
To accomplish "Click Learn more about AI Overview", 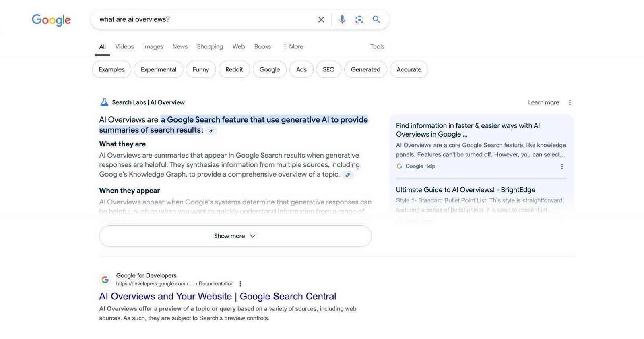I will tap(543, 102).
